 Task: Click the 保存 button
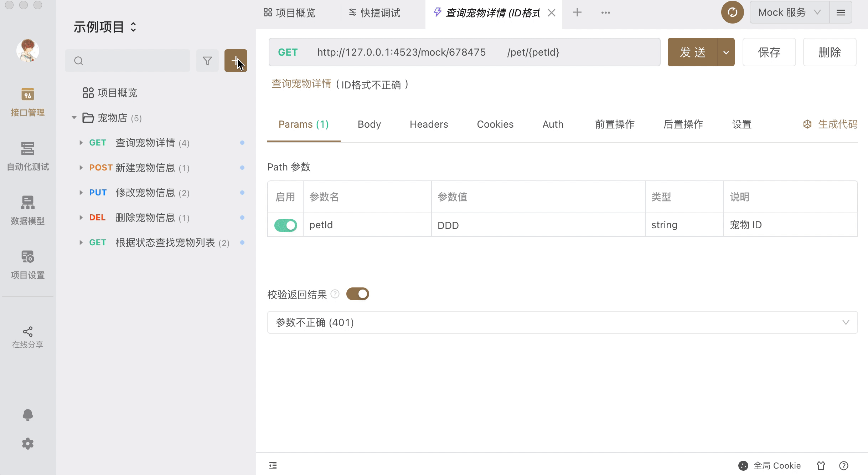click(x=769, y=52)
